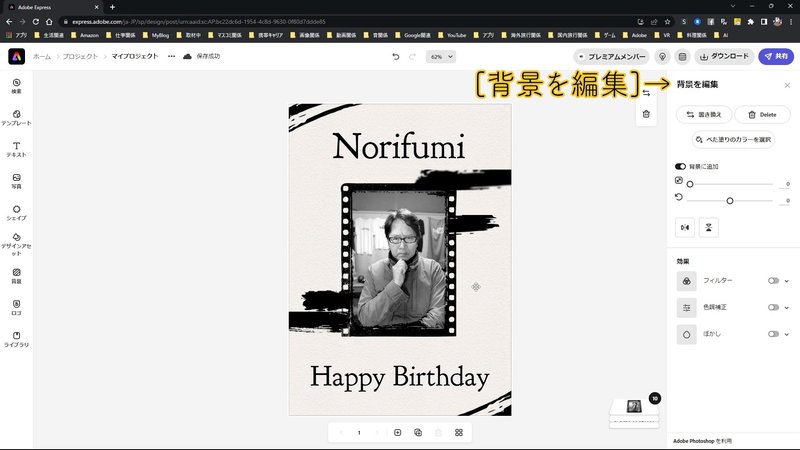Open the 62% zoom dropdown
Screen dimensions: 800x450
click(x=441, y=57)
